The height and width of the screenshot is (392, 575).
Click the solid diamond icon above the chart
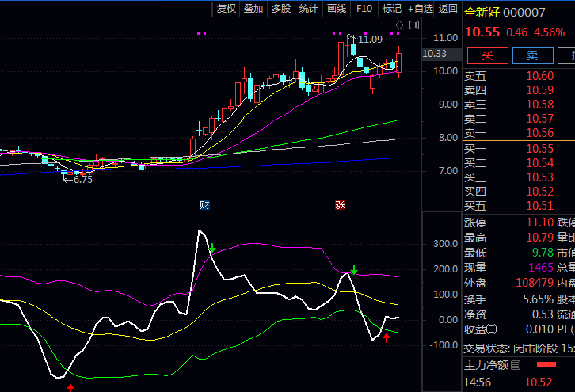coord(413,25)
